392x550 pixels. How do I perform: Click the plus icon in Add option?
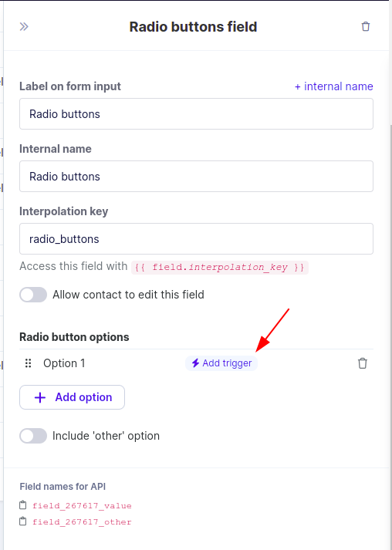40,397
